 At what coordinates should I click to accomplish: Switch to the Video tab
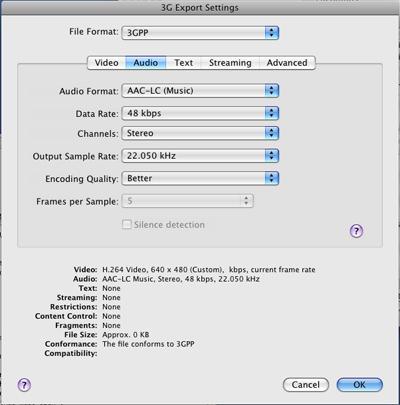(106, 63)
